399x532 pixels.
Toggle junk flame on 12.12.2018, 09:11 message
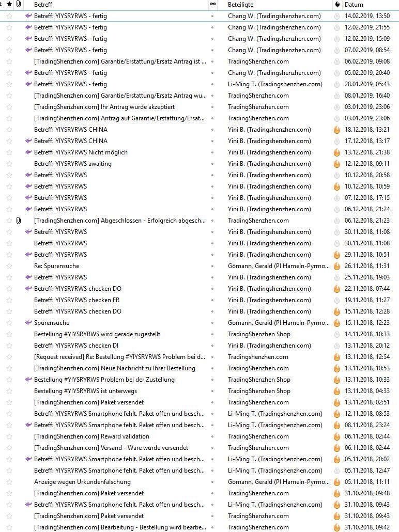point(337,164)
